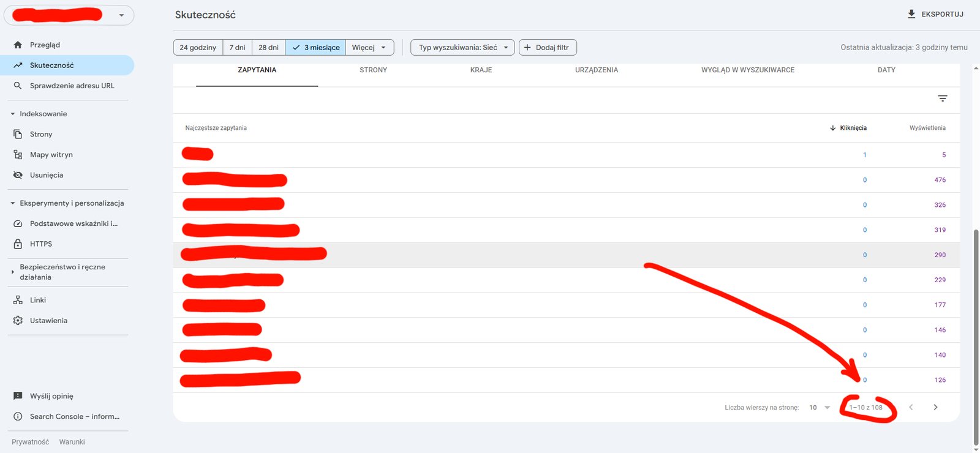
Task: Switch to the STRONY tab
Action: click(373, 70)
